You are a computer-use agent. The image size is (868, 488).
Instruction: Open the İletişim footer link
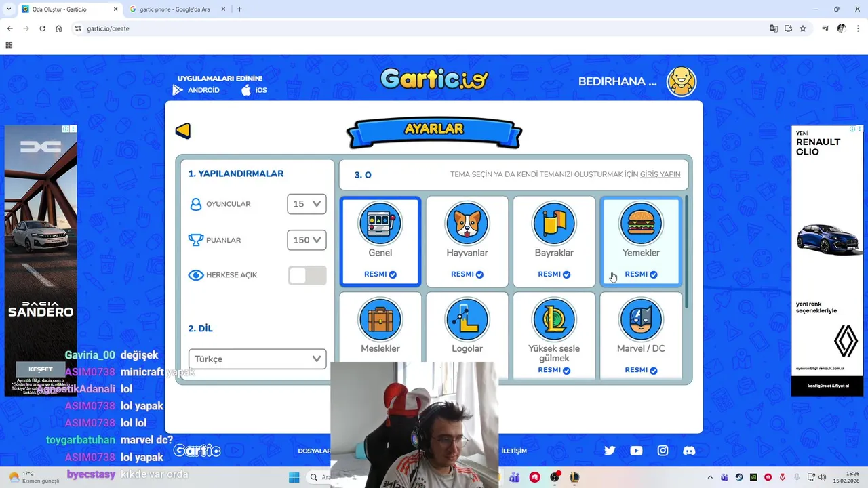pos(513,451)
